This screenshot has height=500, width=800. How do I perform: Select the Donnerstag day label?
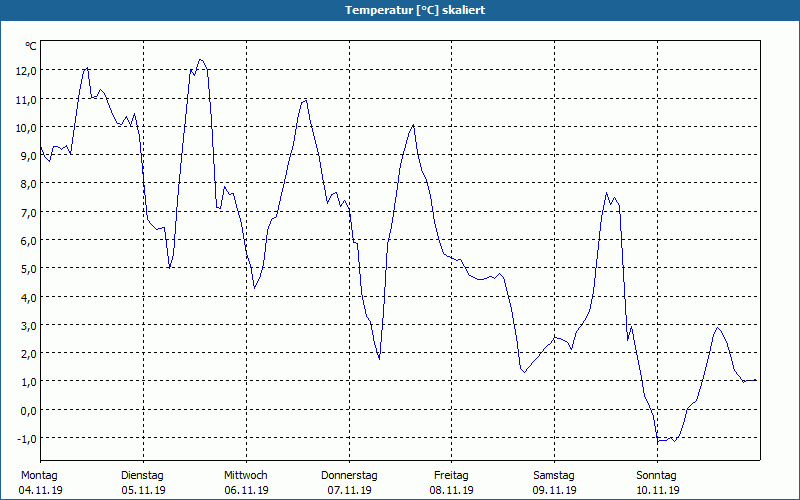tap(349, 476)
